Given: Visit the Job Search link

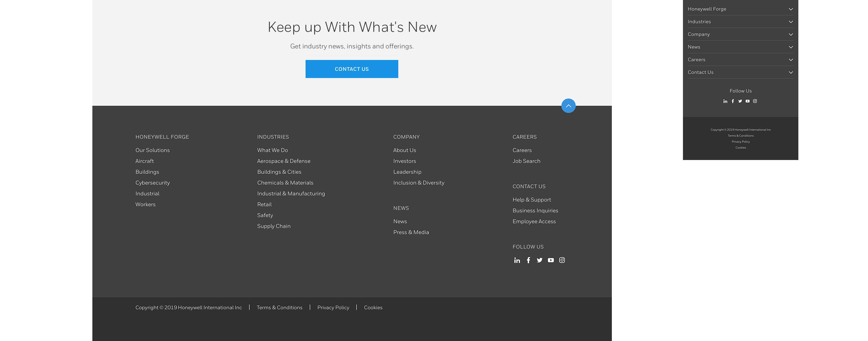Looking at the screenshot, I should pos(526,161).
